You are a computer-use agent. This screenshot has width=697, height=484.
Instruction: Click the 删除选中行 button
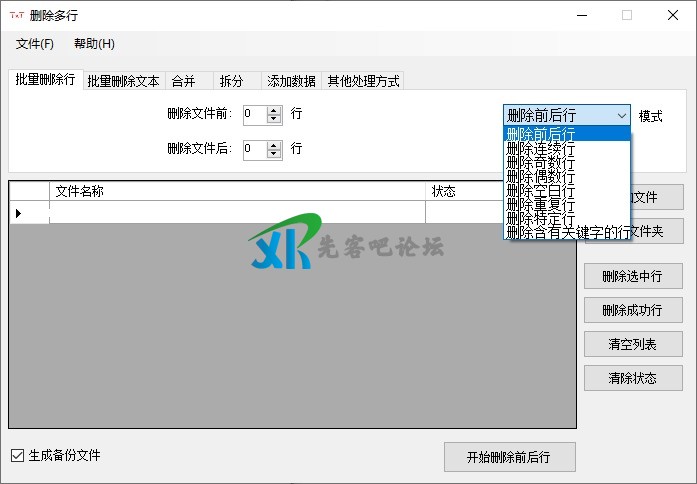tap(632, 277)
